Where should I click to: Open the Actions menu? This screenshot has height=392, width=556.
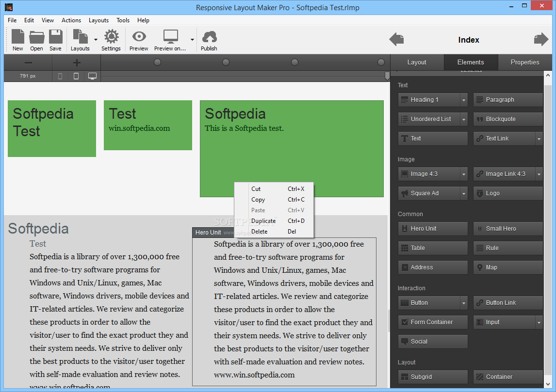71,20
